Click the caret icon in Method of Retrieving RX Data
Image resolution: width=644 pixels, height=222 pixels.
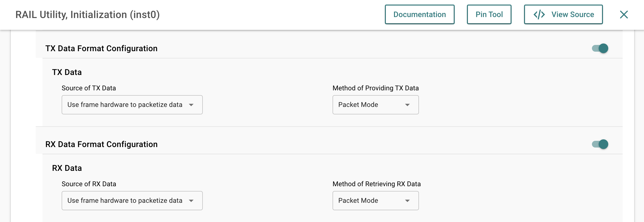(x=407, y=201)
